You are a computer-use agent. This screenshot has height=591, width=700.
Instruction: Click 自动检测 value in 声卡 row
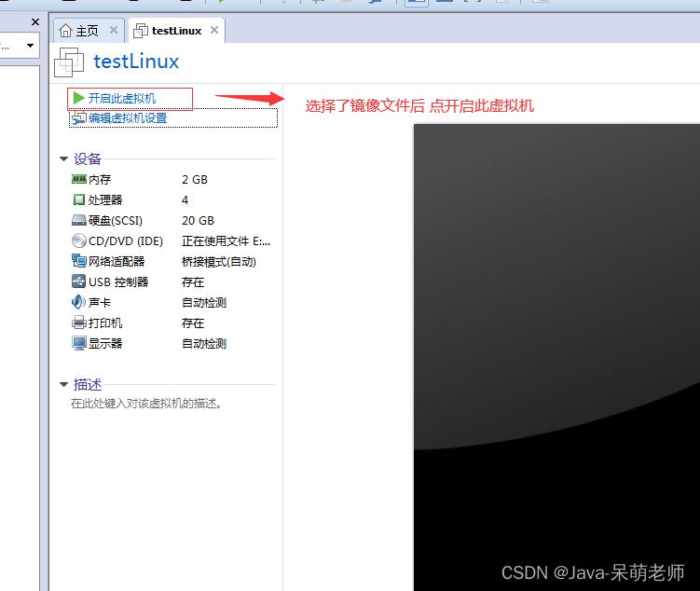point(204,303)
